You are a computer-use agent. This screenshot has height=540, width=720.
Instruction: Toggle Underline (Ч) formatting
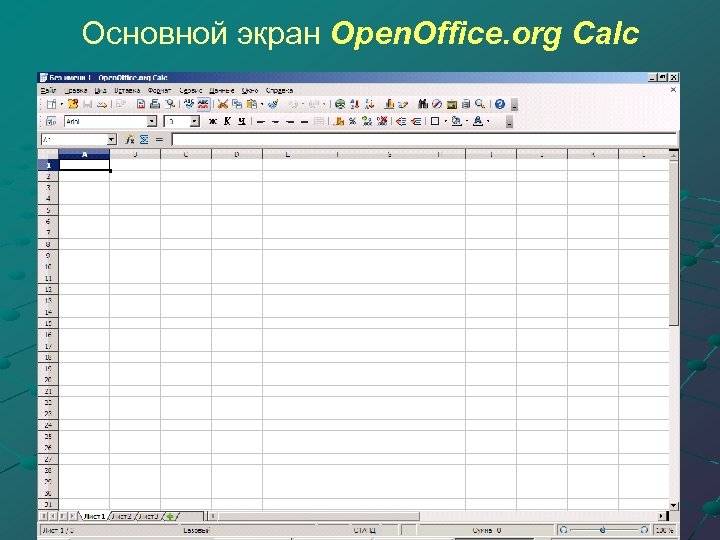pos(242,122)
